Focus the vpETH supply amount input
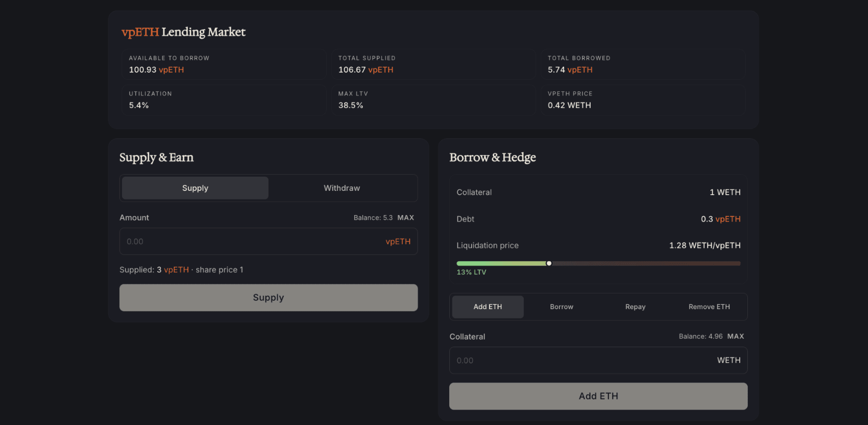868x425 pixels. click(x=269, y=241)
